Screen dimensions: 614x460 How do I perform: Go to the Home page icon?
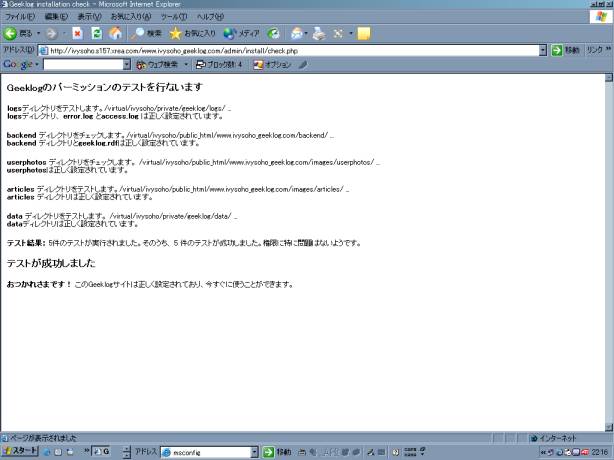point(116,34)
